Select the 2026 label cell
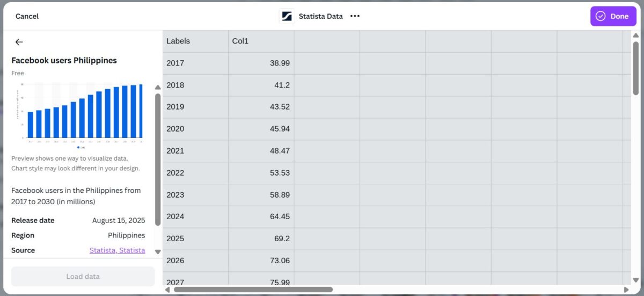This screenshot has width=644, height=296. (195, 261)
